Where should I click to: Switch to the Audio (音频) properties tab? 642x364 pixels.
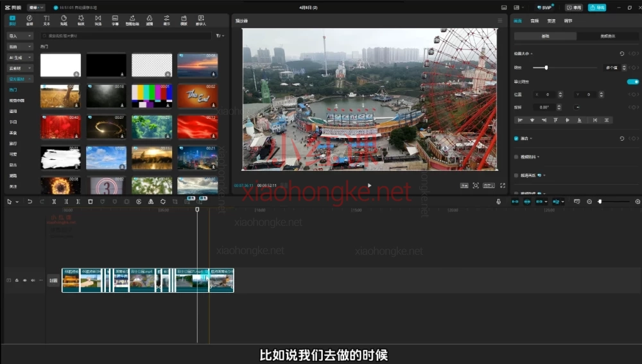click(535, 21)
